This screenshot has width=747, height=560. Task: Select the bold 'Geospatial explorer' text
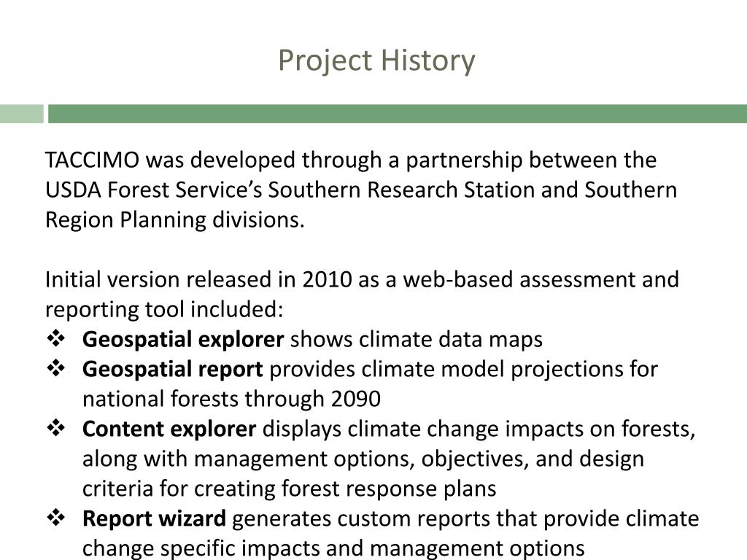pos(183,340)
